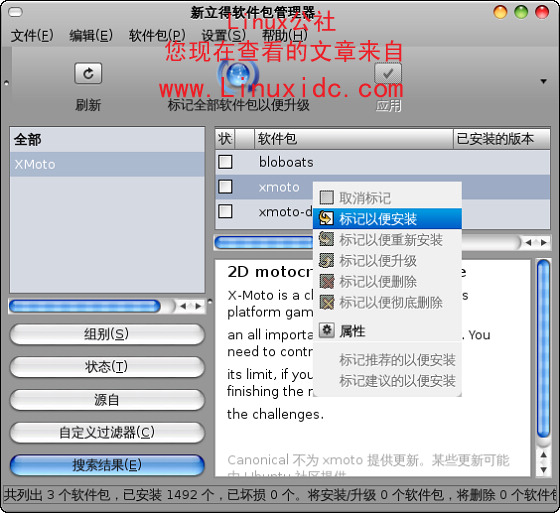Viewport: 560px width, 513px height.
Task: Select the bloboats package row
Action: 382,162
